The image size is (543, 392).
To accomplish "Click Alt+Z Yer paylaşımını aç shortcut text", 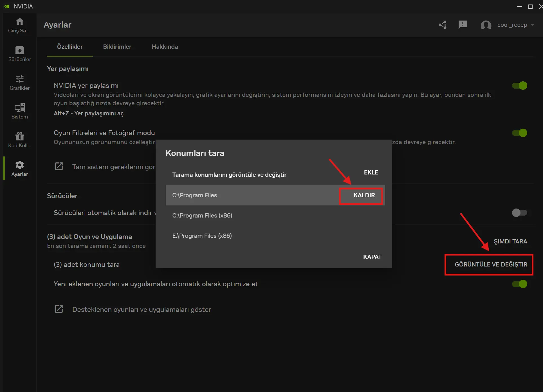I will point(89,113).
